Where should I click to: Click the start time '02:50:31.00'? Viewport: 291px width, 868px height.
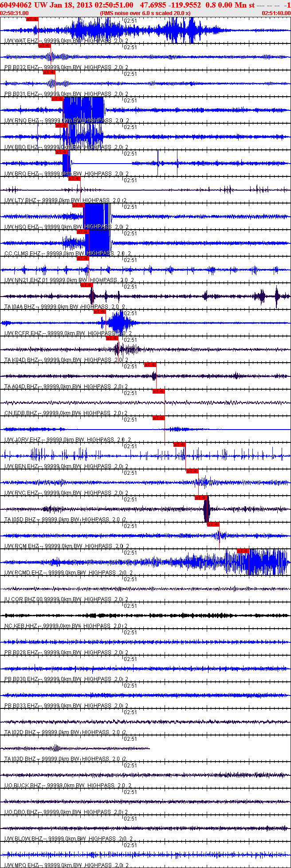pos(15,13)
